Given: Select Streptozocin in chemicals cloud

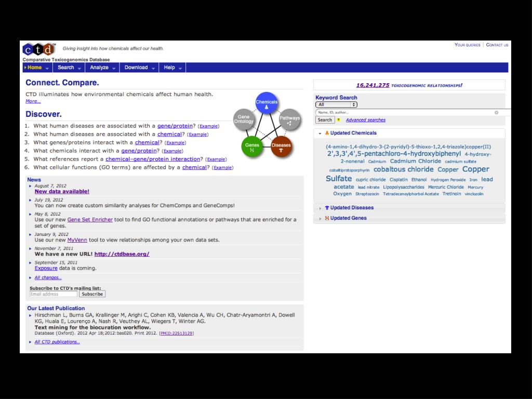Looking at the screenshot, I should (x=367, y=194).
